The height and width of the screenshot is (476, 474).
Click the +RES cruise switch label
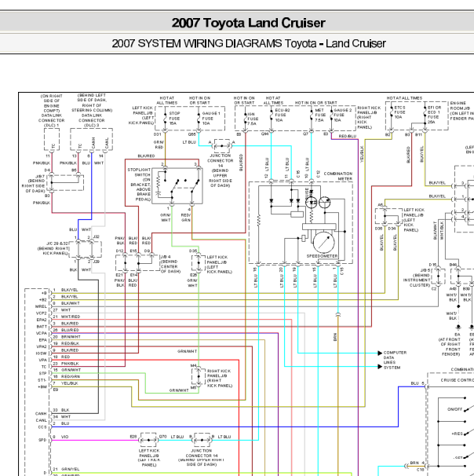(457, 434)
